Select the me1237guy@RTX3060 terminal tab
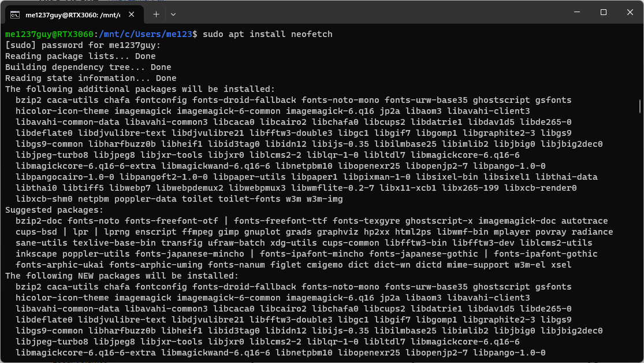The width and height of the screenshot is (644, 363). (75, 15)
